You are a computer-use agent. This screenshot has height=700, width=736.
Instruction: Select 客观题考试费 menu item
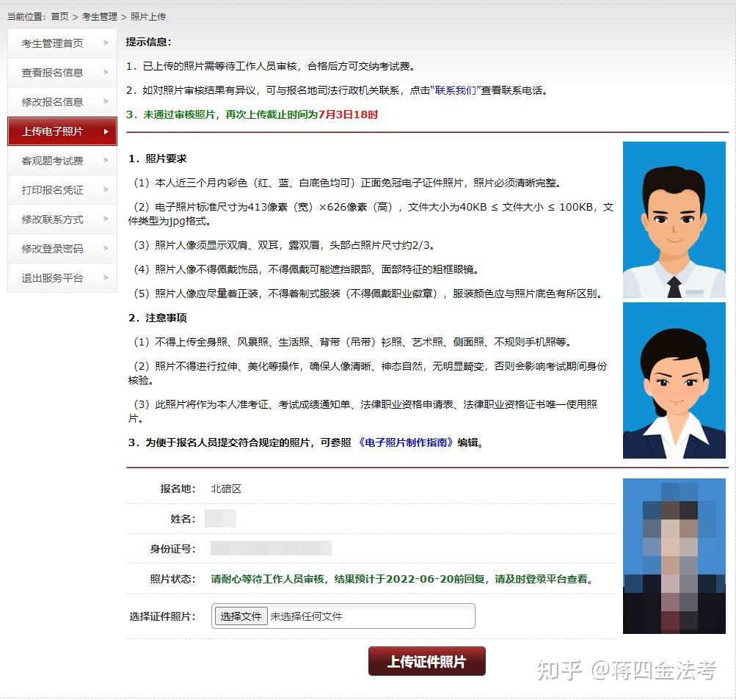pos(62,161)
